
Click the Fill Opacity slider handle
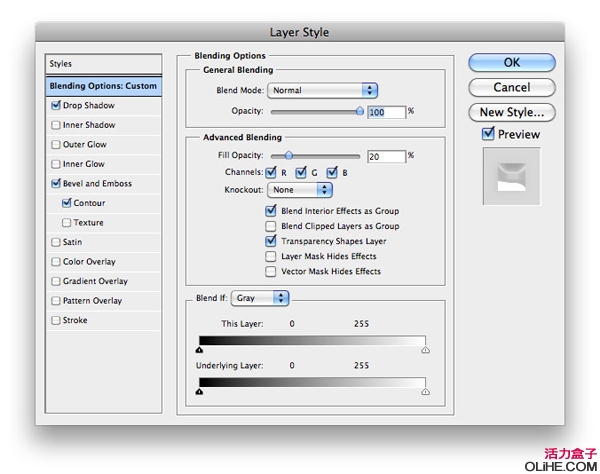289,156
